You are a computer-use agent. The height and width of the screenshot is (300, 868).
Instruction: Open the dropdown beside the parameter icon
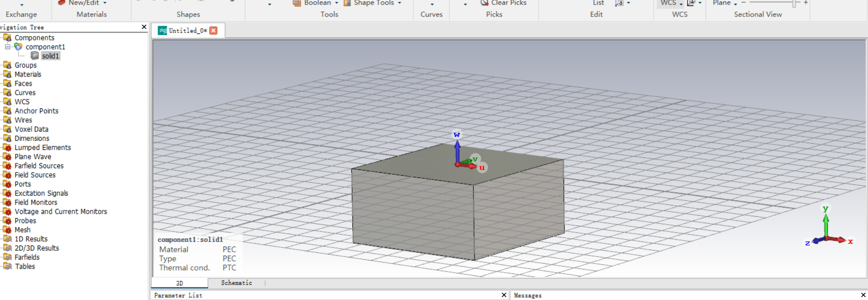tap(629, 3)
